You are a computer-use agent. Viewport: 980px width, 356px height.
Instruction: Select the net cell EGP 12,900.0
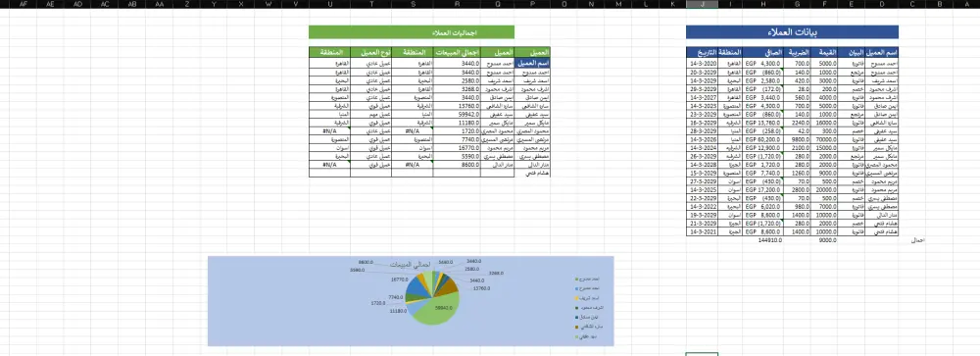763,148
